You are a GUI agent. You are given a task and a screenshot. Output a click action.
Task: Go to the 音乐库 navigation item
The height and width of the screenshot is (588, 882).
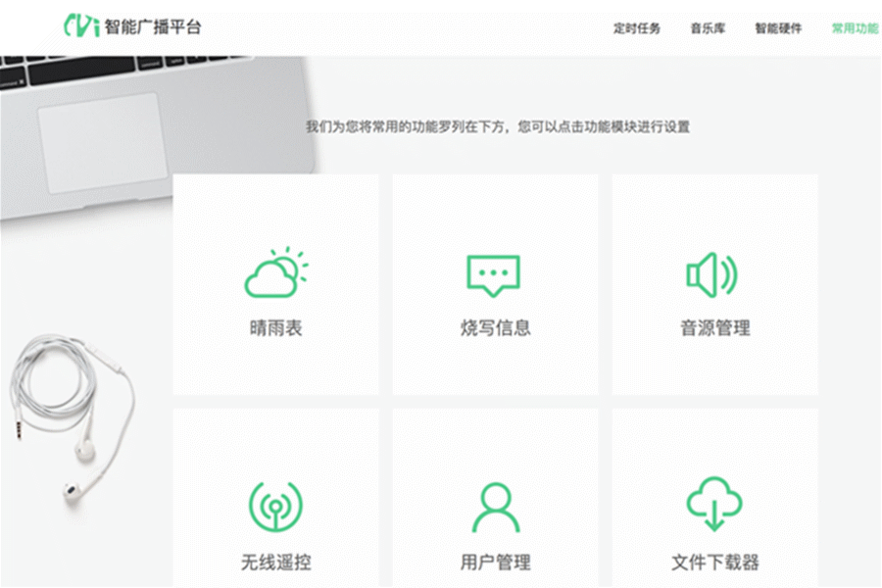[708, 28]
